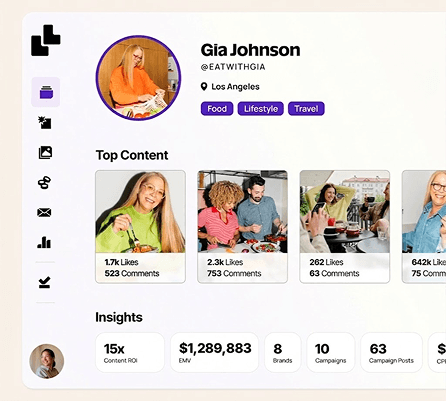
Task: Open the coins payments sidebar icon
Action: (44, 182)
